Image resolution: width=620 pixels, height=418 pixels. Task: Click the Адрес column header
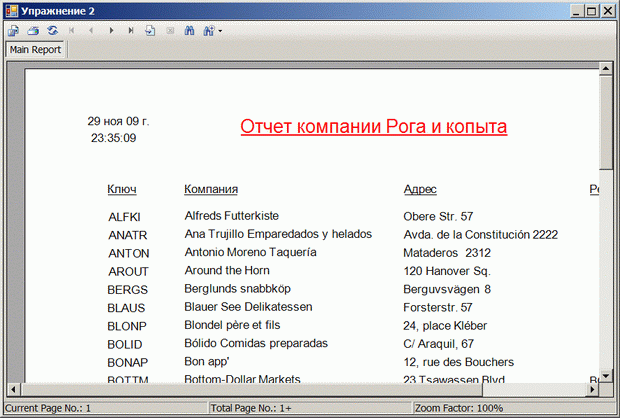pyautogui.click(x=419, y=189)
